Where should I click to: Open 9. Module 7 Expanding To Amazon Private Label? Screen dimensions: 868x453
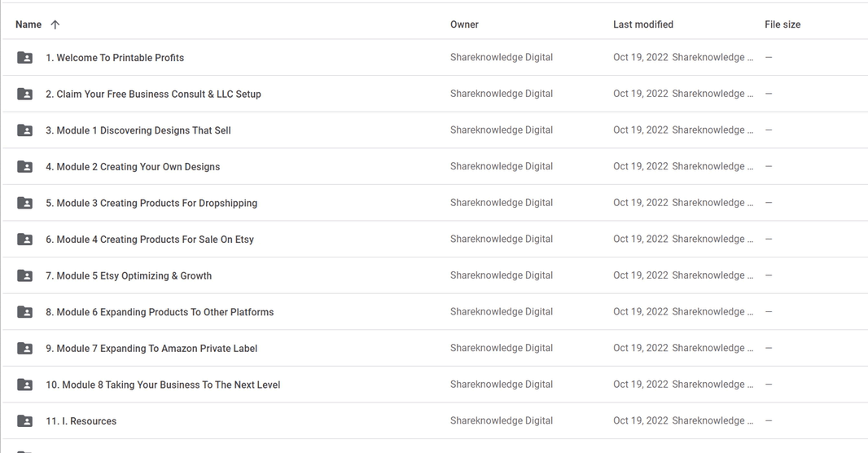tap(151, 349)
